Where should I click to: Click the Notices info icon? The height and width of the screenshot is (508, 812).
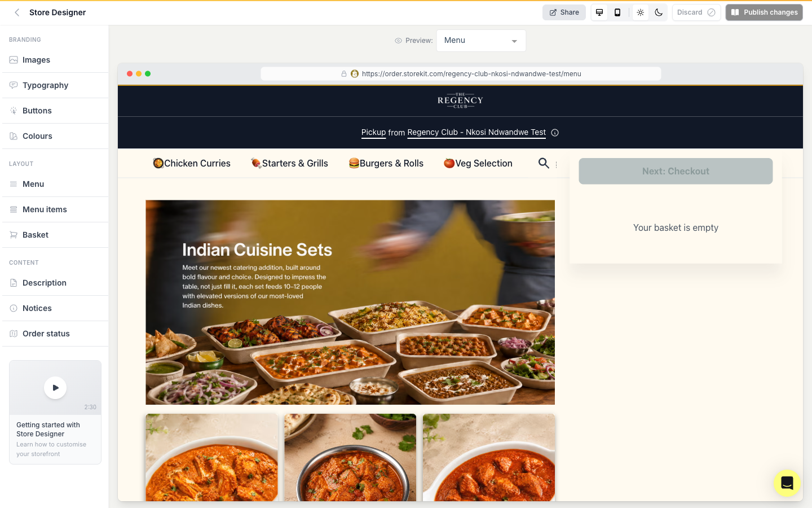14,308
